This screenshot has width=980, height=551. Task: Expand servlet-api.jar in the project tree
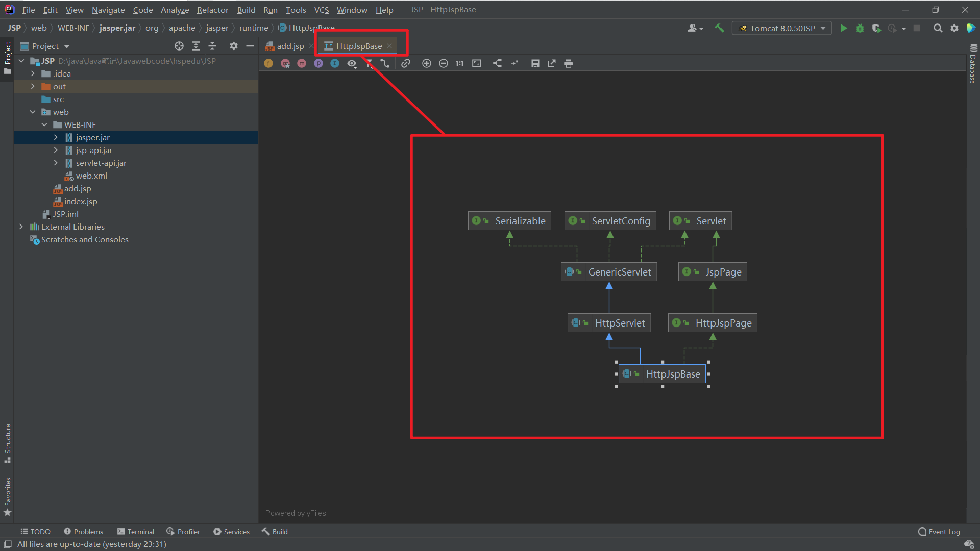click(x=56, y=163)
